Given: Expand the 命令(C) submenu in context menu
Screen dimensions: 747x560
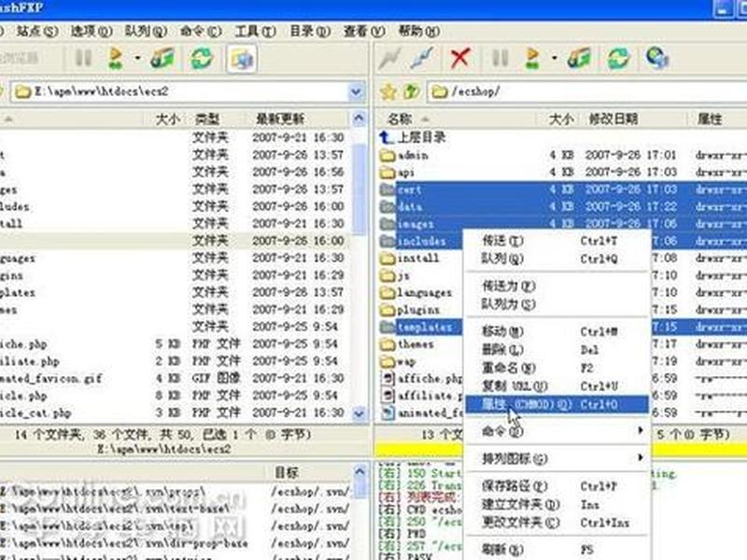Looking at the screenshot, I should (641, 430).
